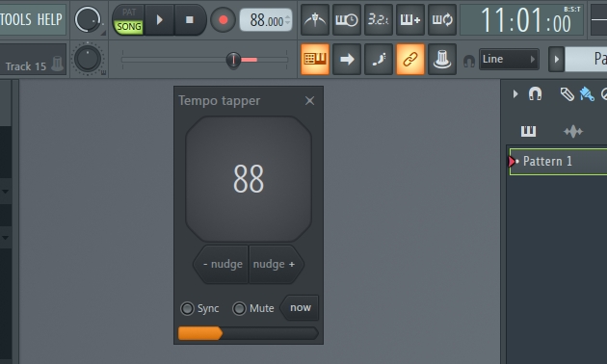607x364 pixels.
Task: Click the Track 15 label
Action: click(x=26, y=66)
